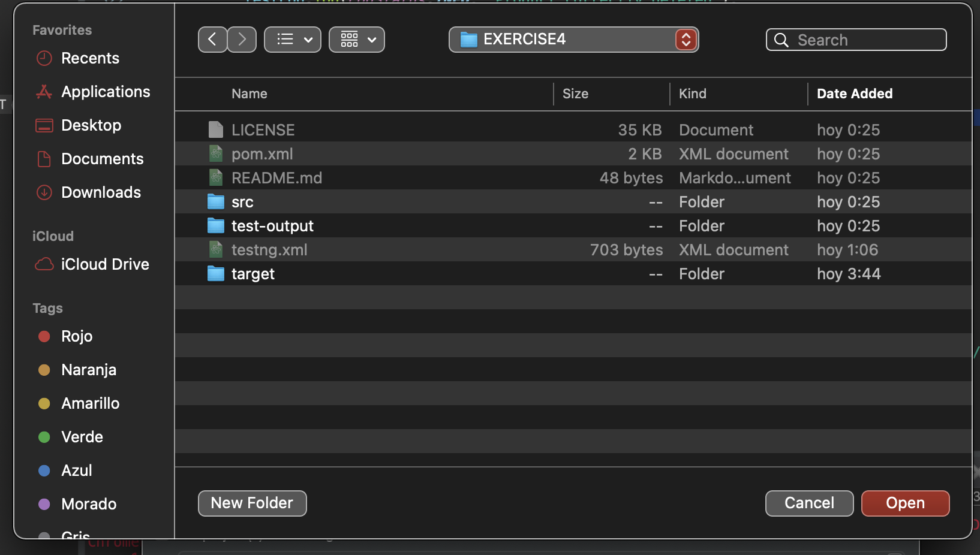This screenshot has width=980, height=555.
Task: Select the testng.xml file
Action: tap(269, 250)
